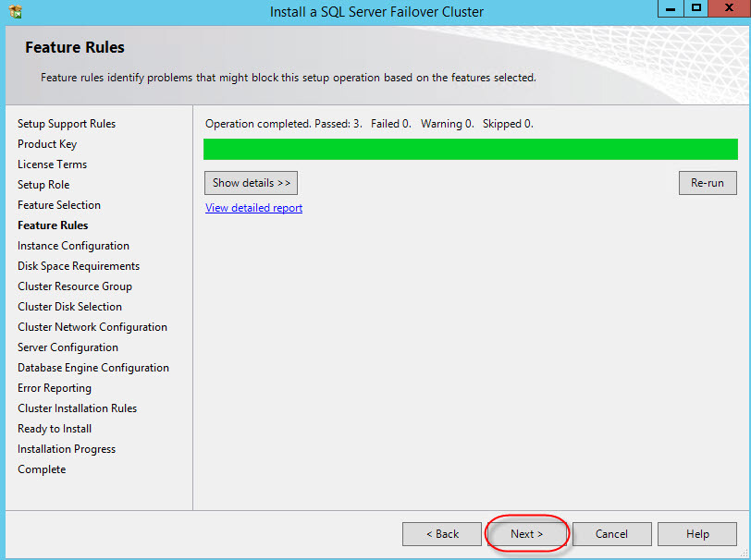
Task: Select Instance Configuration step
Action: point(73,246)
